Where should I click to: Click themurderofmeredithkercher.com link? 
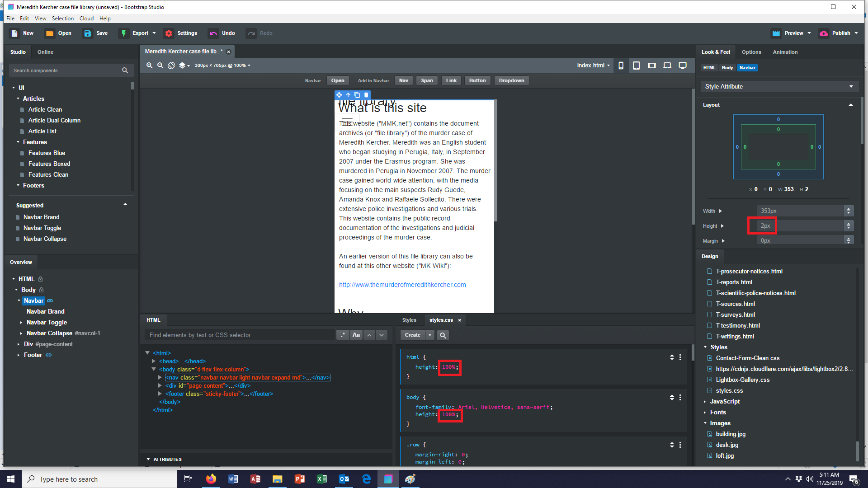click(402, 285)
